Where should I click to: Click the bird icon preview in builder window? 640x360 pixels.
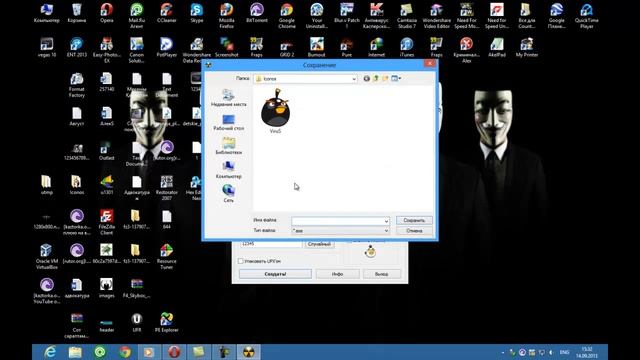click(370, 251)
